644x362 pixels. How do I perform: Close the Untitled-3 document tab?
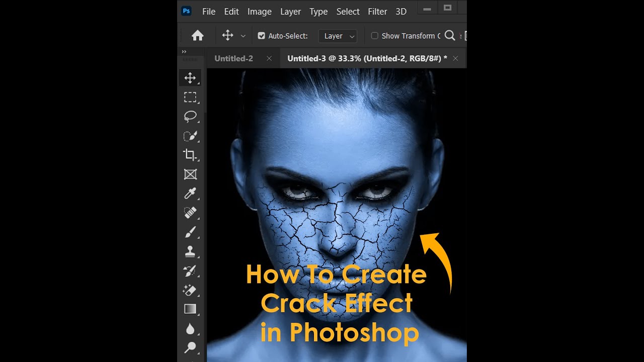pos(455,58)
